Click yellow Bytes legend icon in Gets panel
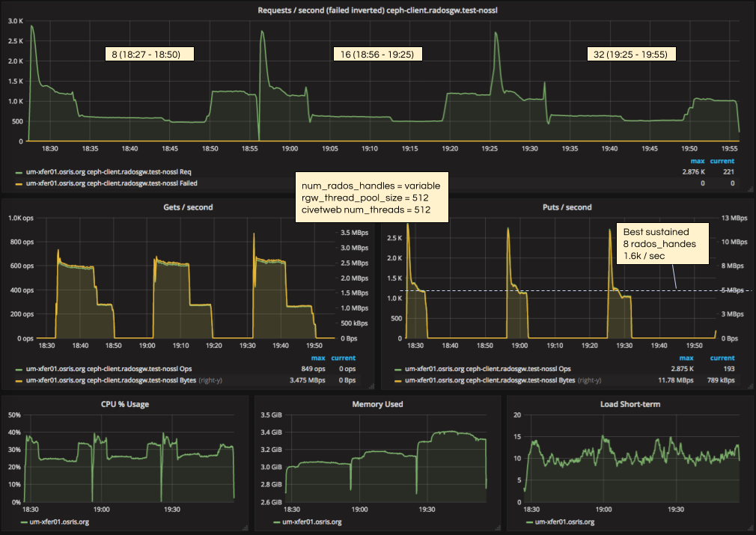 tap(18, 380)
